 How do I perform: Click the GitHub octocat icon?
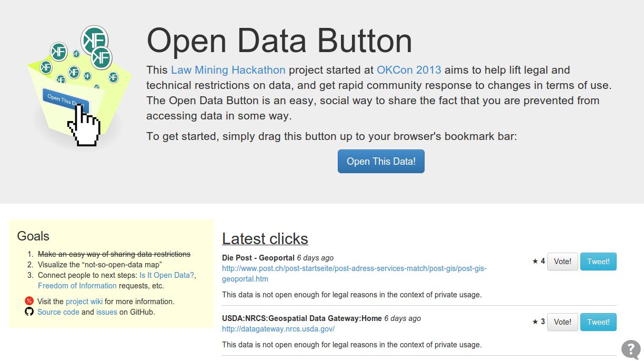(29, 312)
